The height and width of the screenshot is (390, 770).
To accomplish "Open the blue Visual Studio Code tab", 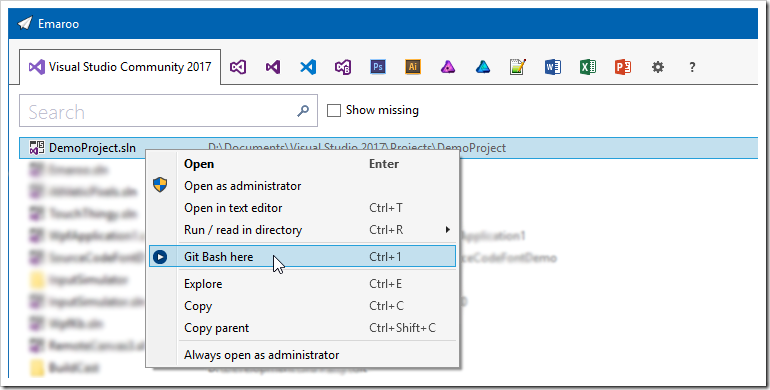I will (308, 67).
